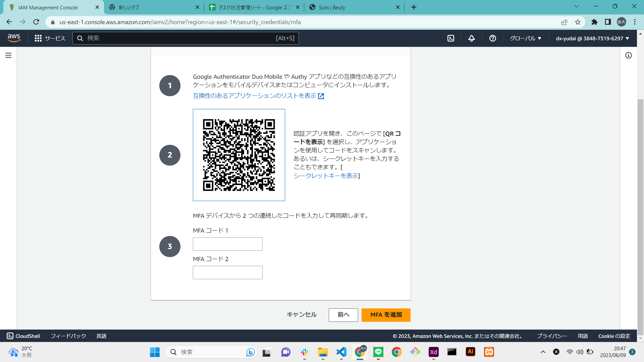
Task: Open the info panel icon at right
Action: [628, 55]
